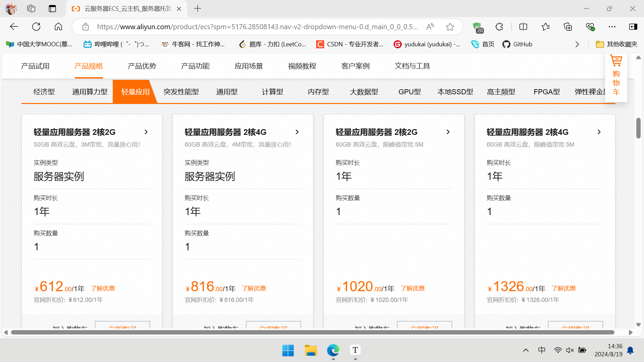
Task: Close the 云服务器ECS tab
Action: point(179,9)
